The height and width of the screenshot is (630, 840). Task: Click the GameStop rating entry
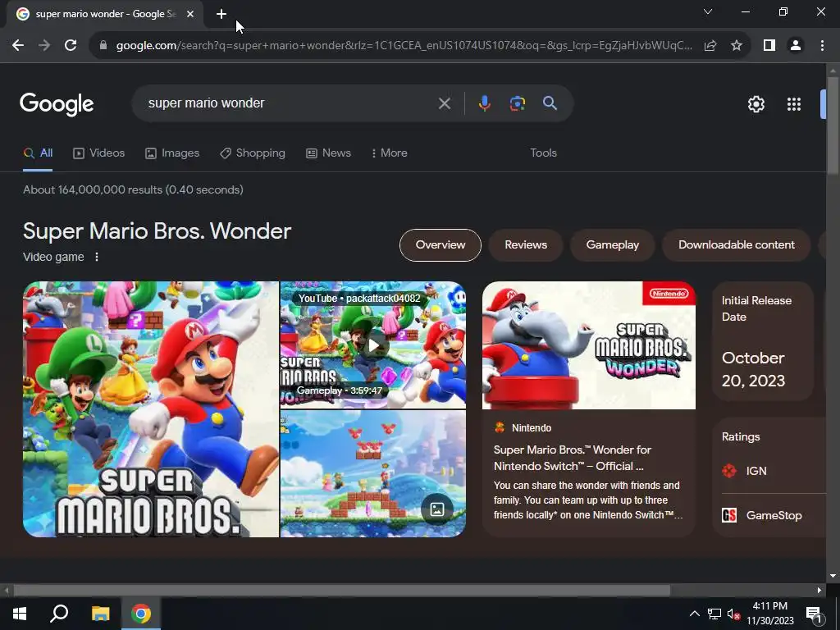coord(762,515)
